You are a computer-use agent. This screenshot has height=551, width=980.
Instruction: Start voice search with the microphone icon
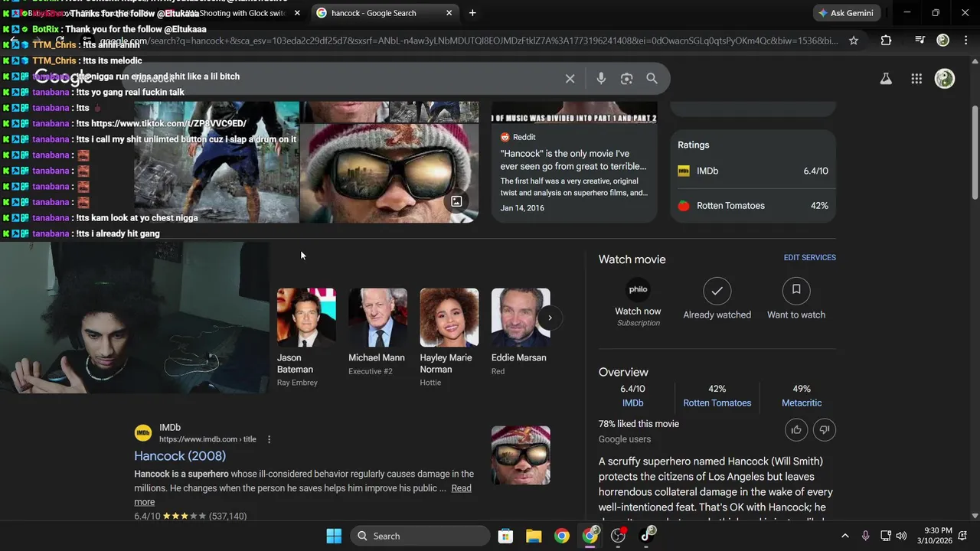(601, 79)
